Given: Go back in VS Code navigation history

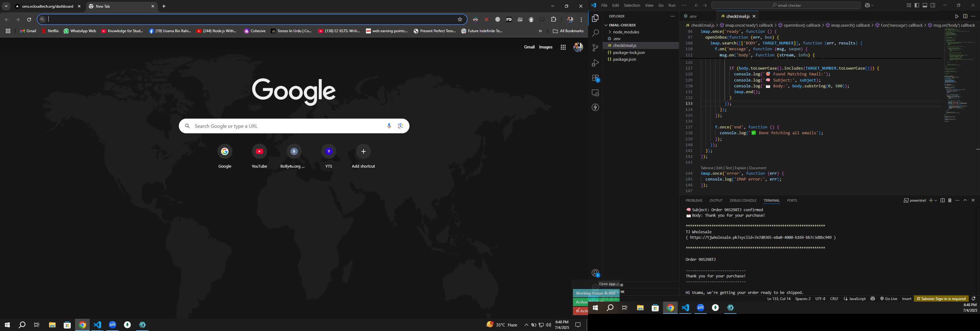Looking at the screenshot, I should point(696,5).
